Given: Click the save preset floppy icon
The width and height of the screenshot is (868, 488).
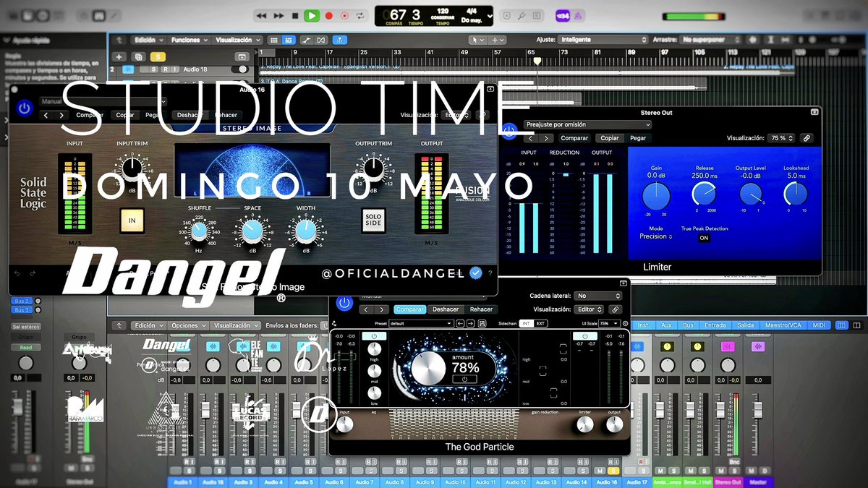Looking at the screenshot, I should coord(483,324).
